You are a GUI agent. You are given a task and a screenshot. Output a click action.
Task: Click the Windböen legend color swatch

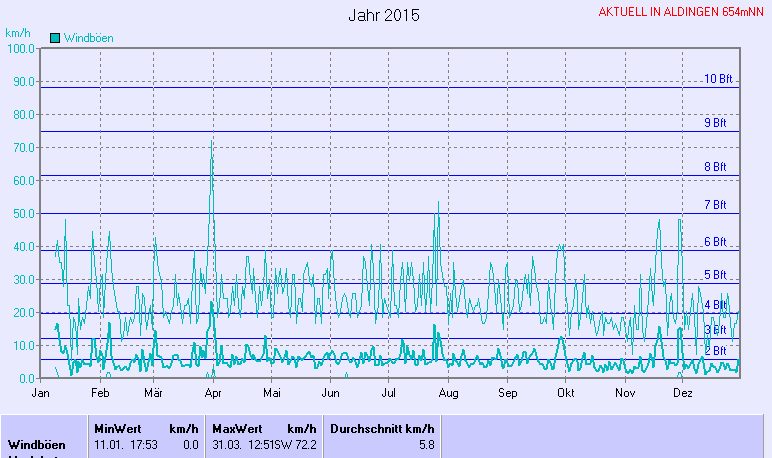55,38
